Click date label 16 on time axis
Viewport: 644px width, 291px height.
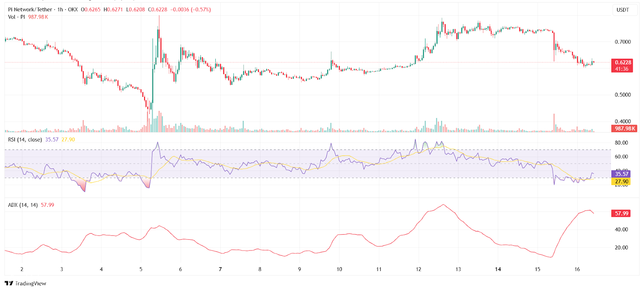tap(577, 269)
